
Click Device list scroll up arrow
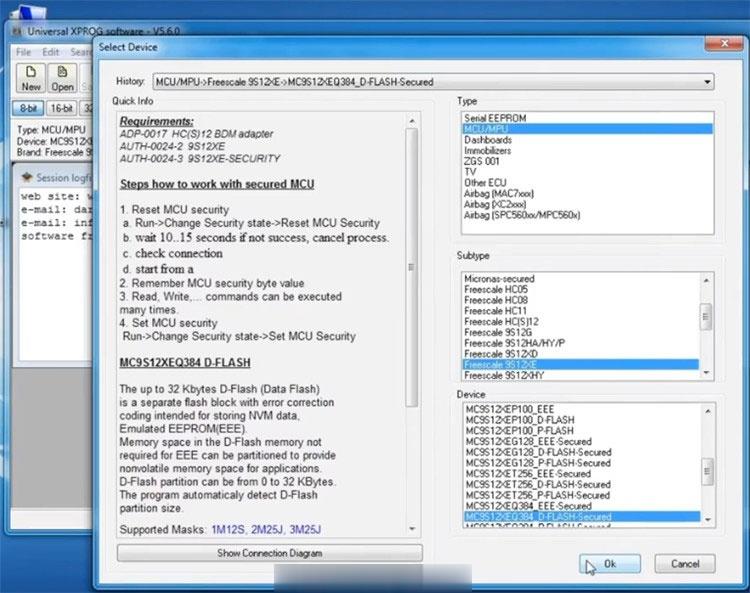[x=708, y=411]
